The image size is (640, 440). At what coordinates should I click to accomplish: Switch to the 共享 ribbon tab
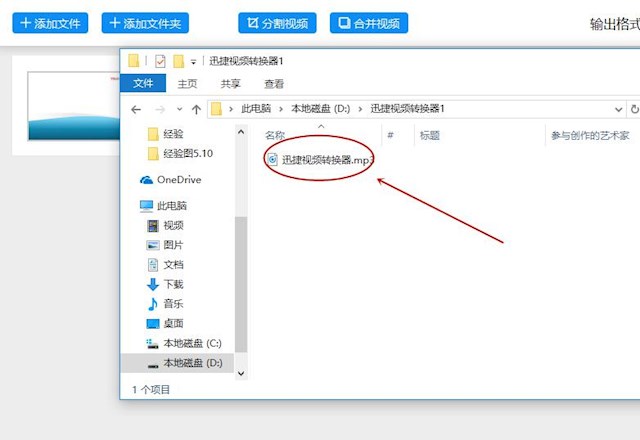pos(231,84)
